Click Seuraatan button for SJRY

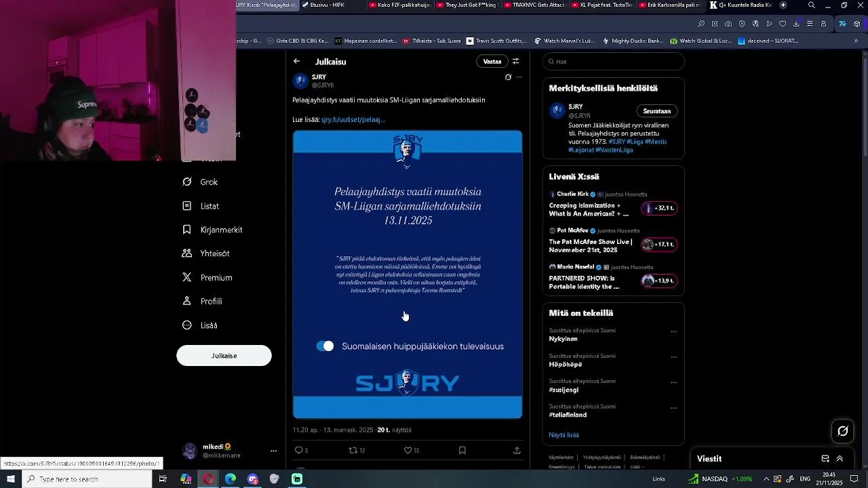pos(656,111)
